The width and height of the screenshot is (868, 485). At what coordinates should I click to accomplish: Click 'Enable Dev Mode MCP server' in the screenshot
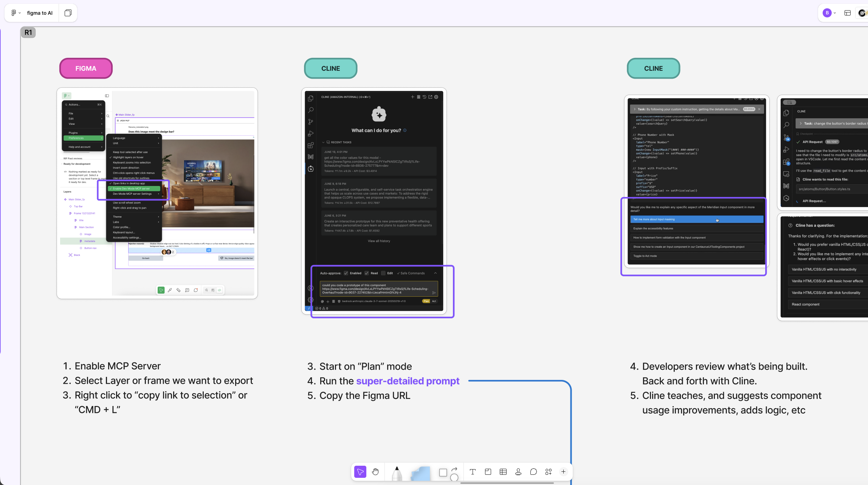(x=134, y=189)
